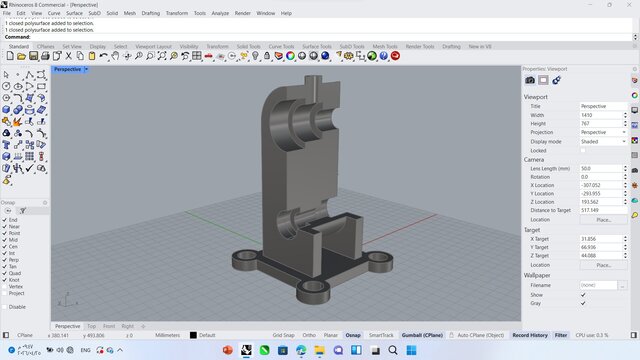Click the color wheel icon in toolbar

pos(290,56)
